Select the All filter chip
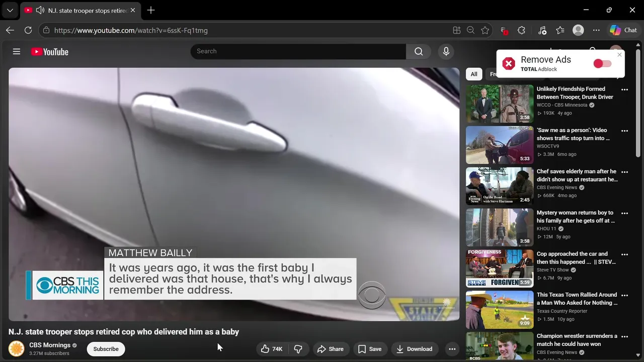The height and width of the screenshot is (362, 644). pyautogui.click(x=474, y=74)
